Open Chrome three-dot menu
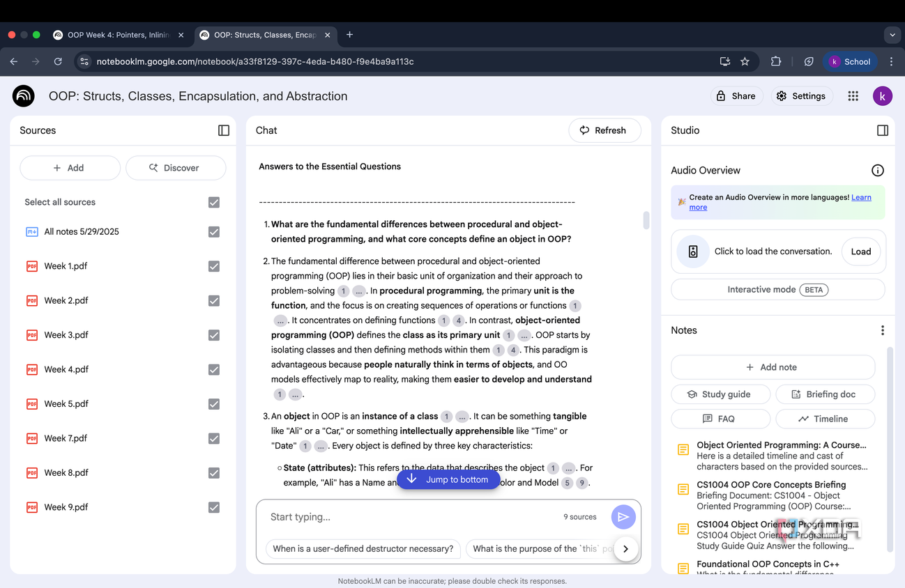This screenshot has height=588, width=905. pyautogui.click(x=891, y=61)
